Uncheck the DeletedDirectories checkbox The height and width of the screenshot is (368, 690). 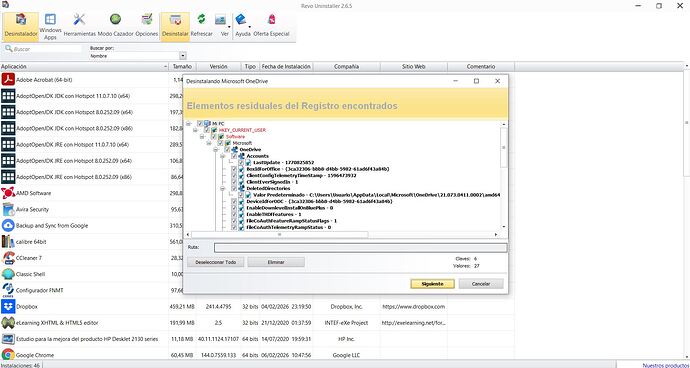pos(234,188)
